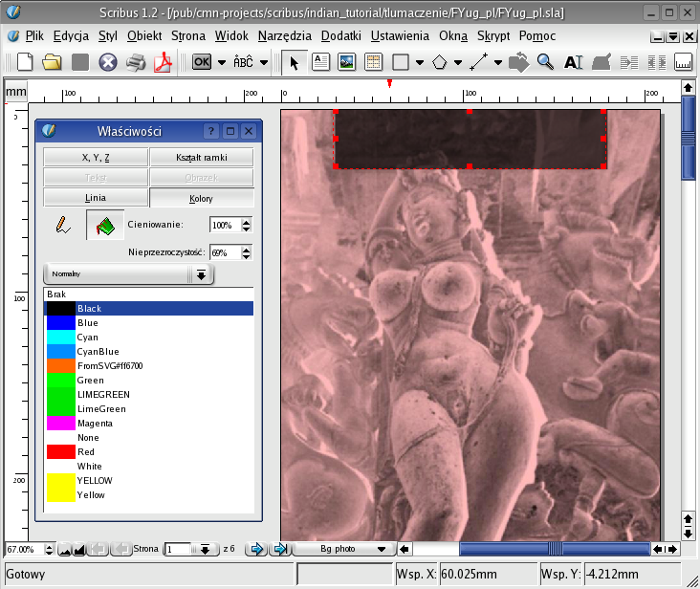Open the rectangle shape dropdown arrow
The image size is (700, 589).
click(x=420, y=62)
